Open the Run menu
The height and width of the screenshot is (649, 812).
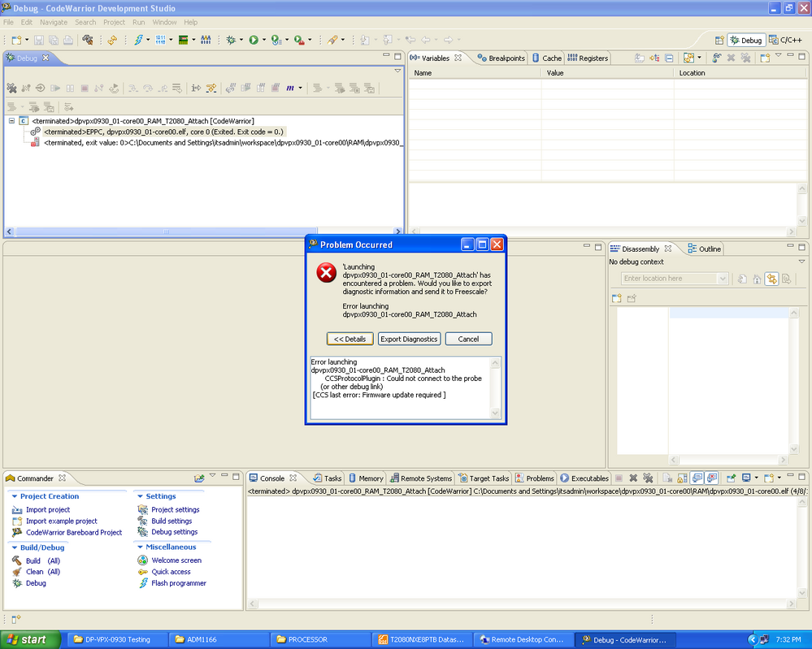click(x=138, y=22)
